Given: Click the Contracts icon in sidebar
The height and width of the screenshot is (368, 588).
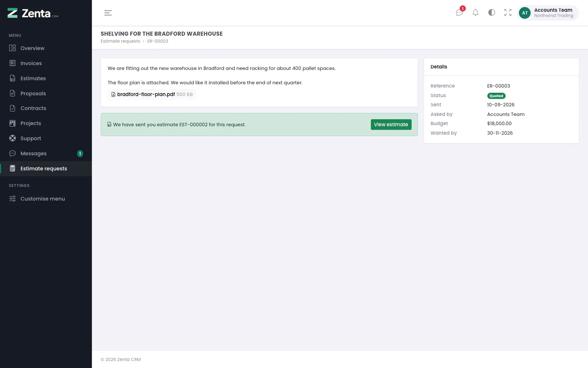Looking at the screenshot, I should pyautogui.click(x=12, y=108).
